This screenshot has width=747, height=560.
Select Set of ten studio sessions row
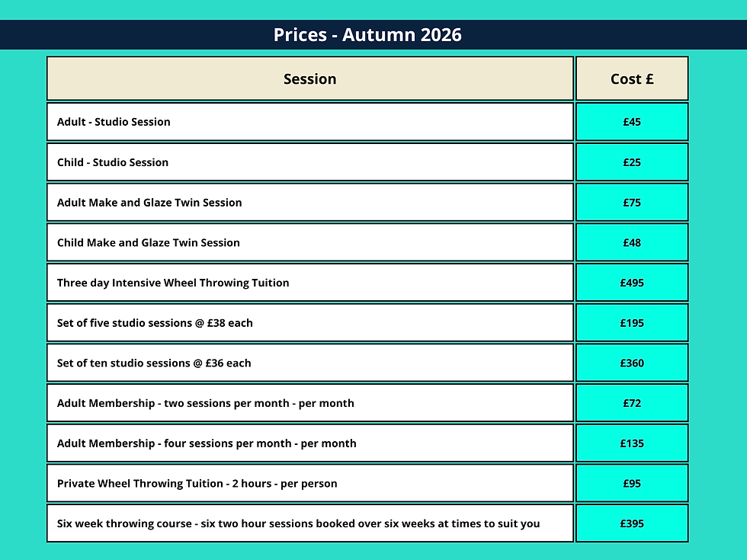coord(310,363)
